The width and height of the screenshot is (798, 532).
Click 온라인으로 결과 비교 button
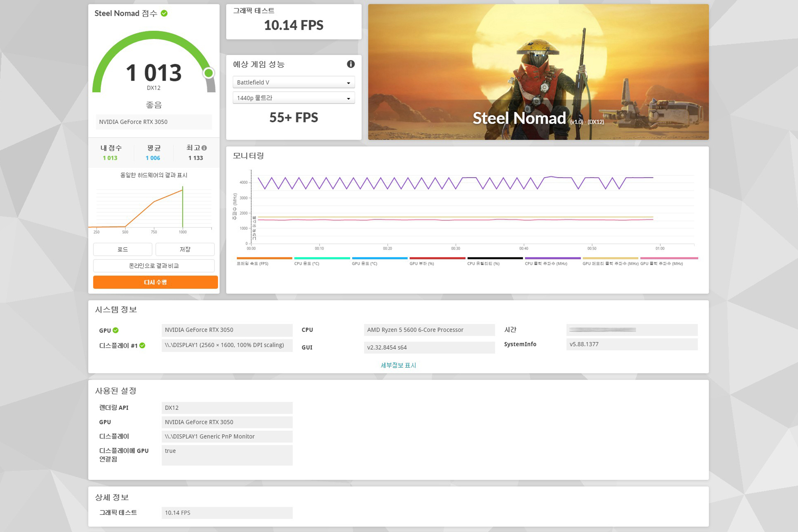[154, 266]
